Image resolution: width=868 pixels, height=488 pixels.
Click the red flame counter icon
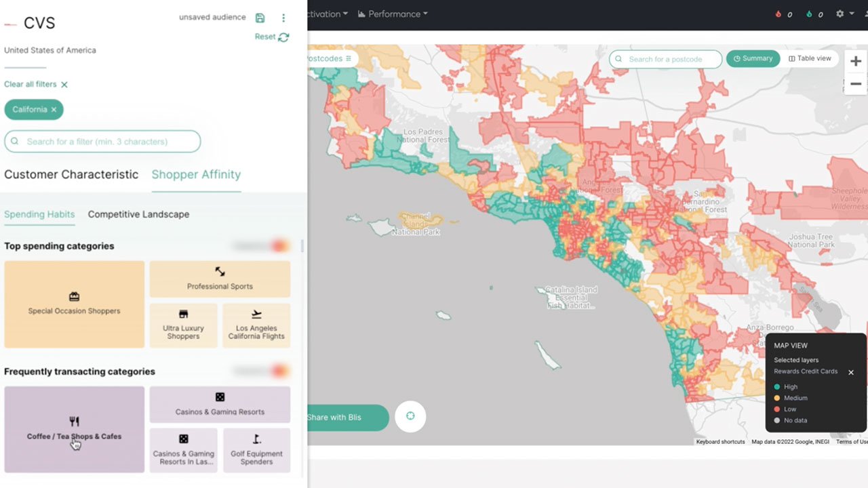[x=778, y=14]
